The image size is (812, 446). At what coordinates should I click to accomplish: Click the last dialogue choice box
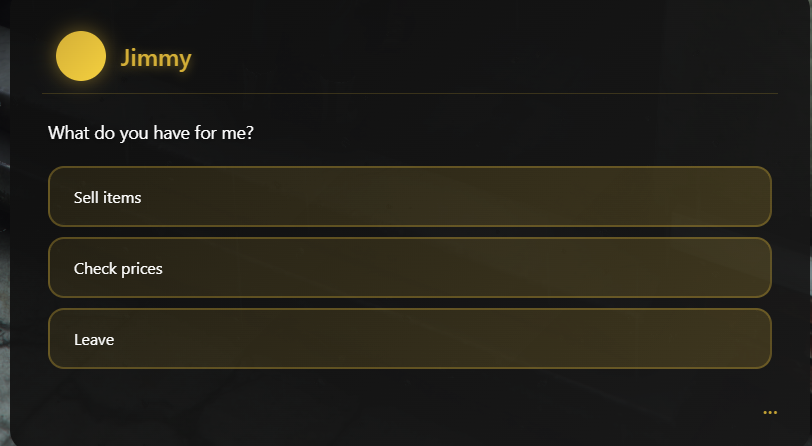tap(409, 339)
